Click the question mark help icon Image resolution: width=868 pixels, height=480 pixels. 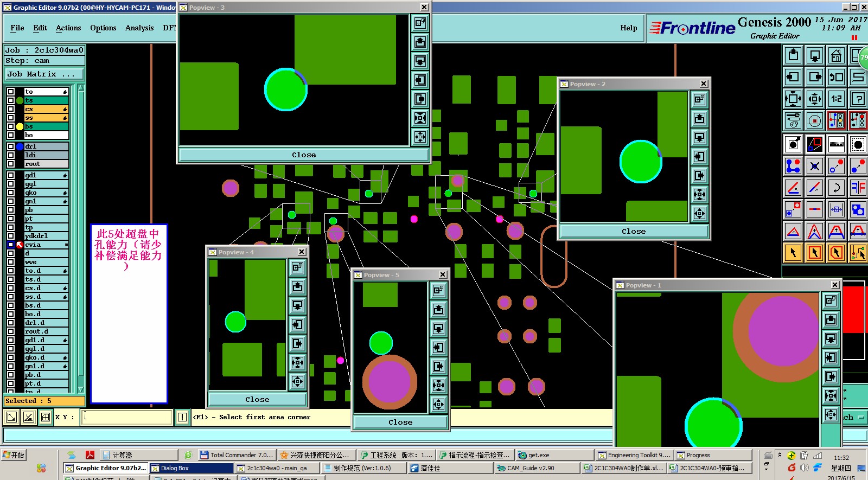[858, 99]
